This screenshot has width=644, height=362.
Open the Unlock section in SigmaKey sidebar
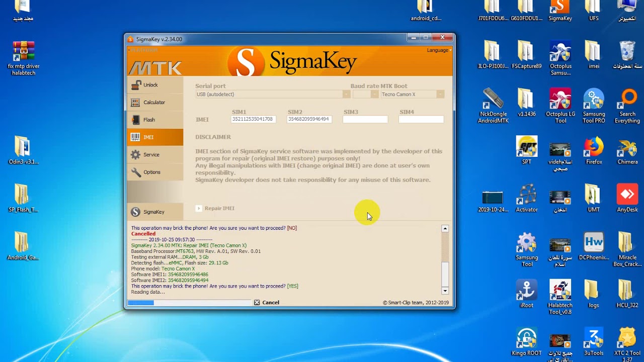tap(155, 85)
